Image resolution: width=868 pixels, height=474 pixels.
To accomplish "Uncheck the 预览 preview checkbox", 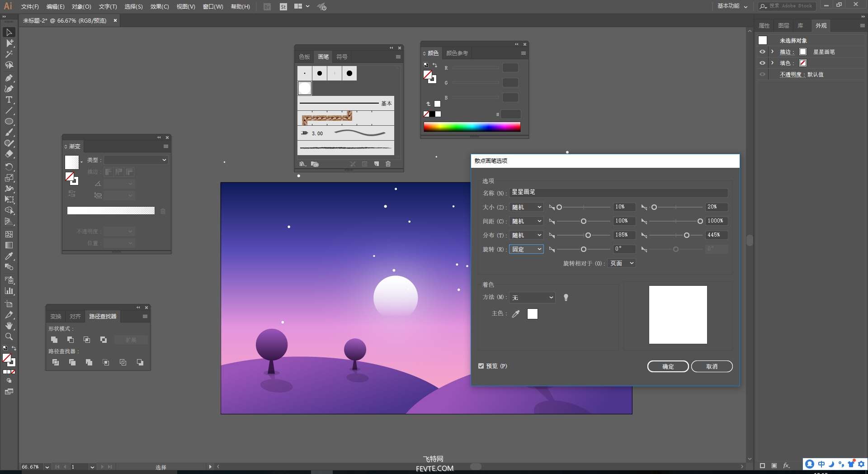I will [481, 366].
